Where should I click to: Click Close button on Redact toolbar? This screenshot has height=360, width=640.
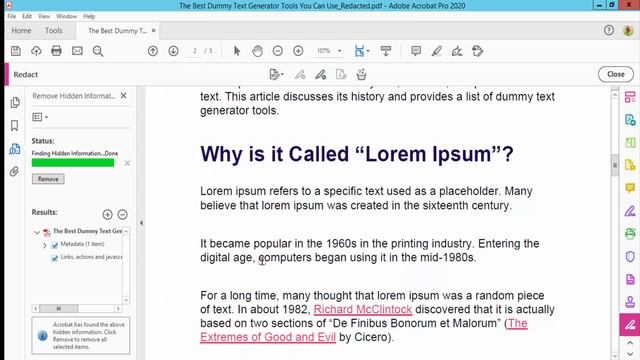point(616,74)
